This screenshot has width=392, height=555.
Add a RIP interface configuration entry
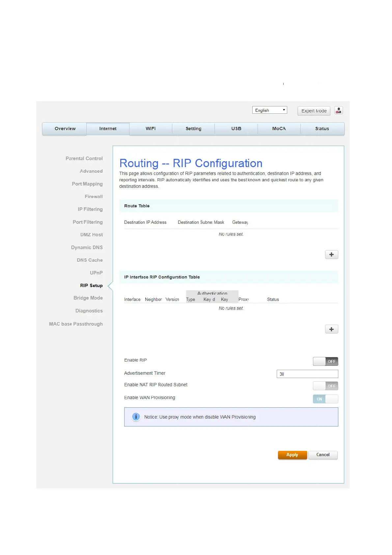coord(331,329)
